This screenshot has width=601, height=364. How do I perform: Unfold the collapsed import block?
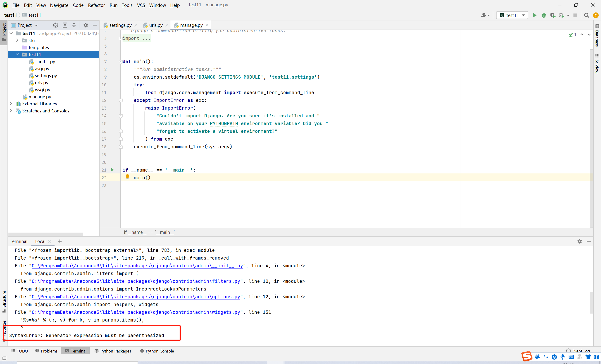click(x=120, y=38)
